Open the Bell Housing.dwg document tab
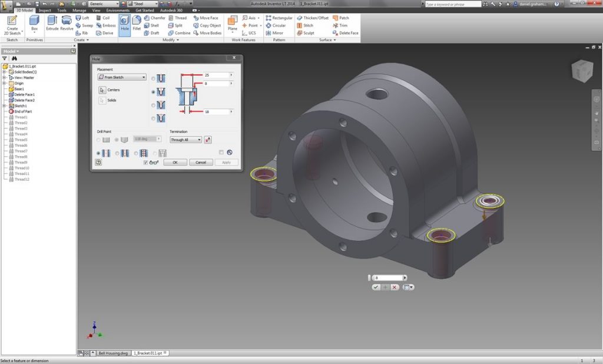The image size is (603, 364). tap(112, 352)
